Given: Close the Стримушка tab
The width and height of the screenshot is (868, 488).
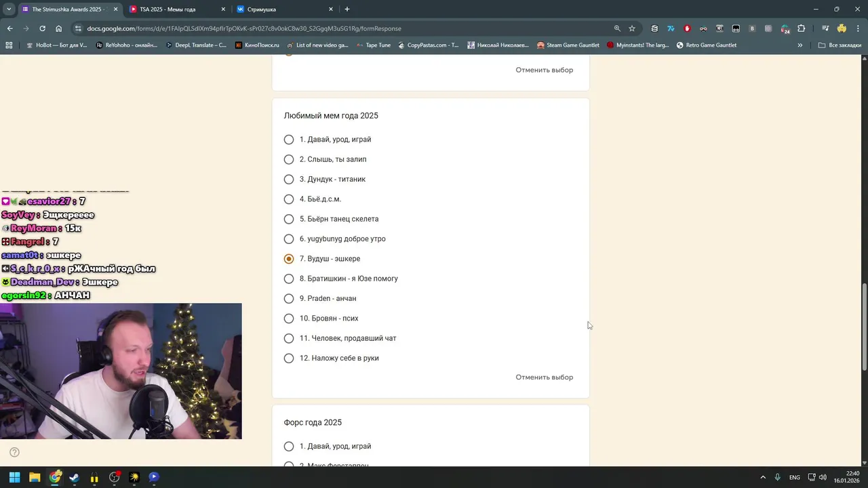Looking at the screenshot, I should (x=331, y=9).
